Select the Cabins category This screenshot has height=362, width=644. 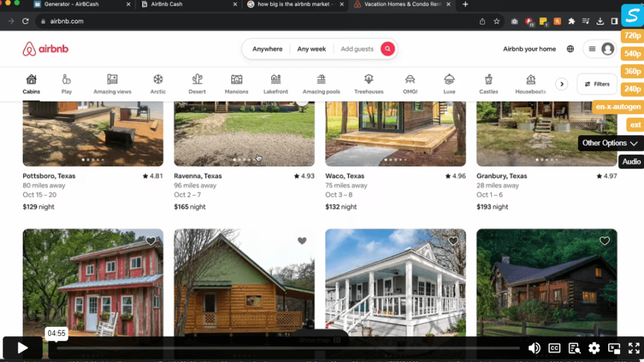31,84
